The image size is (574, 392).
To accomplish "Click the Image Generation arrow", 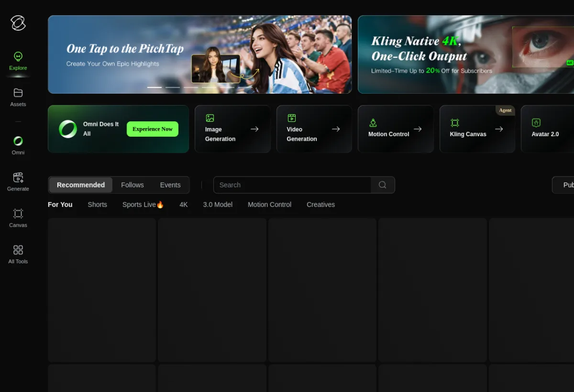I will pyautogui.click(x=254, y=129).
